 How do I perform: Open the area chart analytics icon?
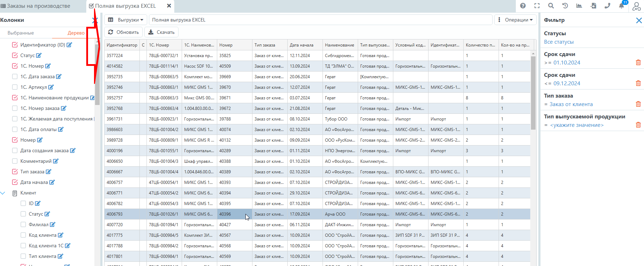tap(579, 6)
